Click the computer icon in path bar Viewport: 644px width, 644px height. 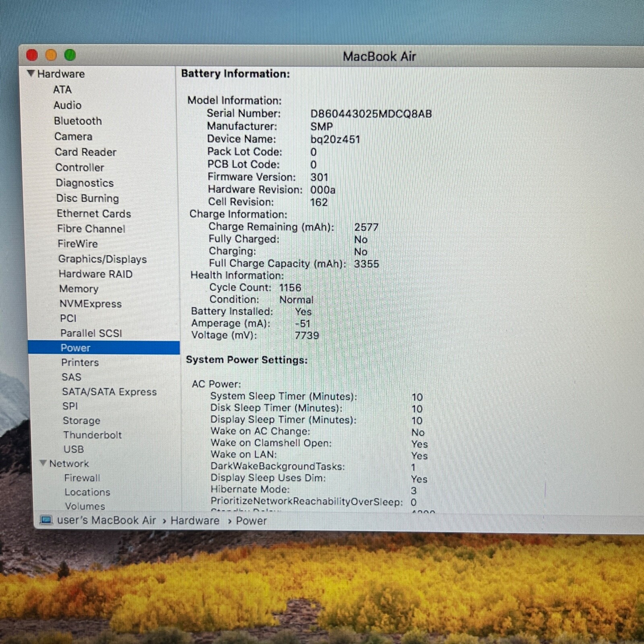[46, 520]
